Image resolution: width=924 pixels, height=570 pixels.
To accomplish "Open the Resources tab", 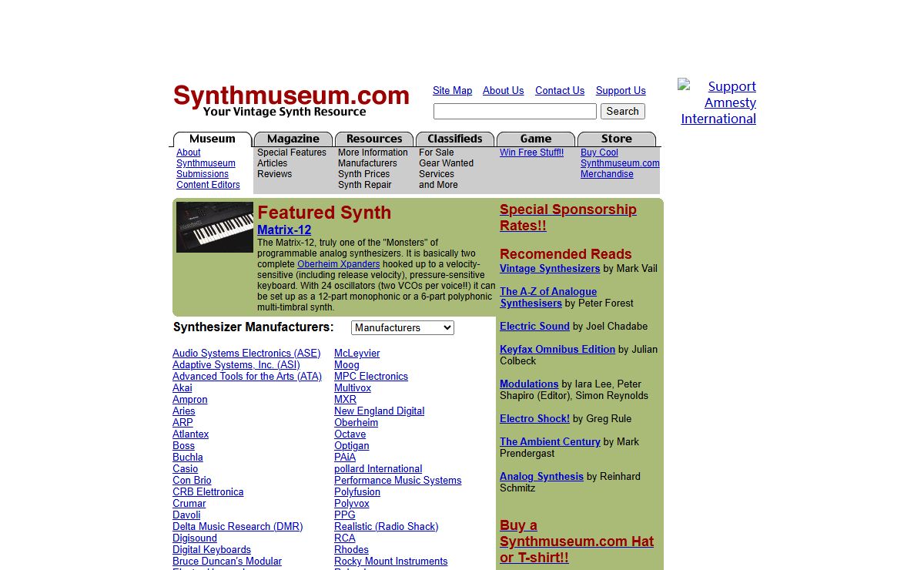I will click(x=374, y=139).
